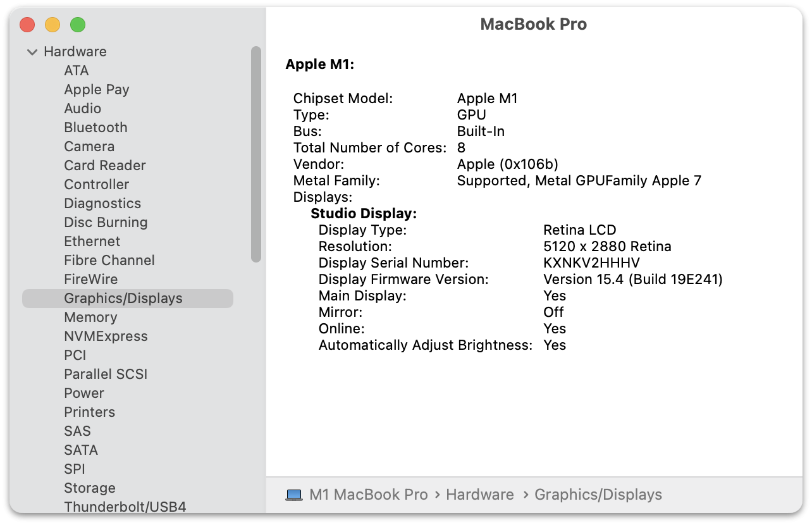Screen dimensions: 812x525
Task: Collapse the Hardware section
Action: pyautogui.click(x=32, y=51)
